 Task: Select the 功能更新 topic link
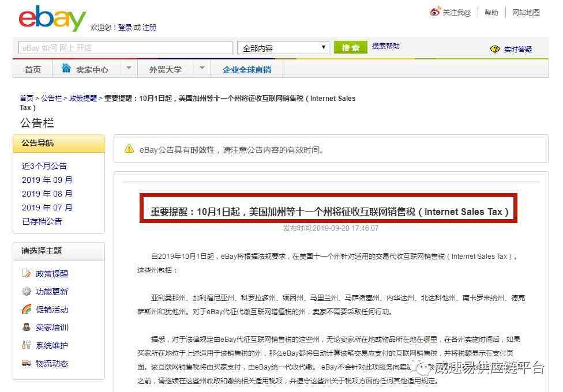[x=52, y=292]
